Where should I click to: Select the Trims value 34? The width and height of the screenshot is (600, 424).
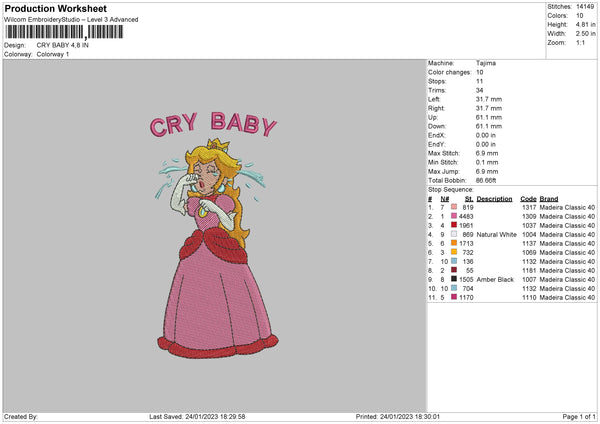[x=479, y=90]
